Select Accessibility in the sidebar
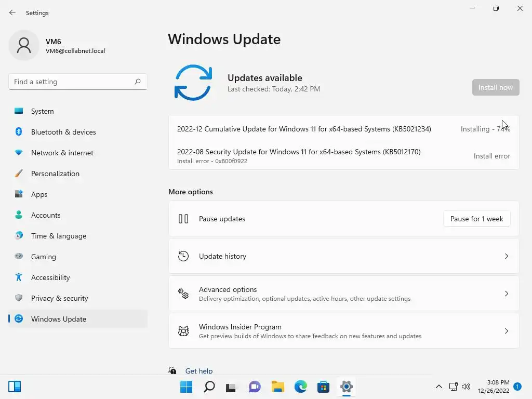Screen dimensions: 532x399 pos(78,277)
